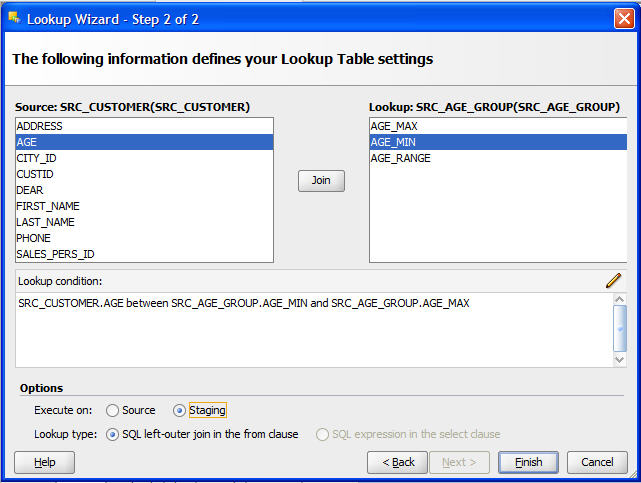Click the Join button between lists
The height and width of the screenshot is (483, 641).
321,181
